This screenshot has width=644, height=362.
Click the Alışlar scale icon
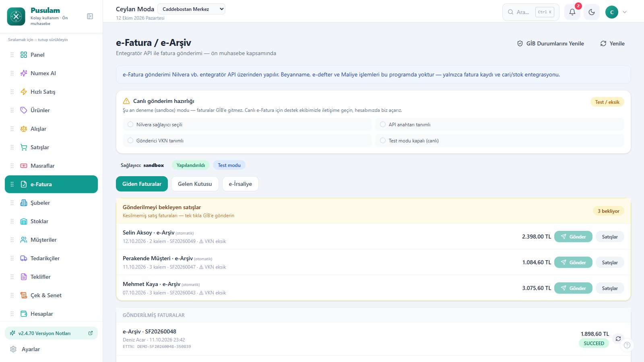24,129
